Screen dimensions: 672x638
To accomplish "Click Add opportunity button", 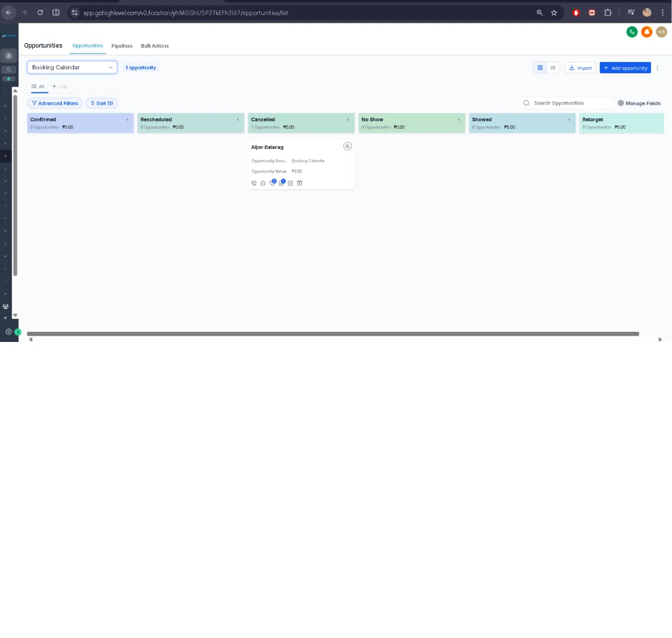I will coord(625,68).
